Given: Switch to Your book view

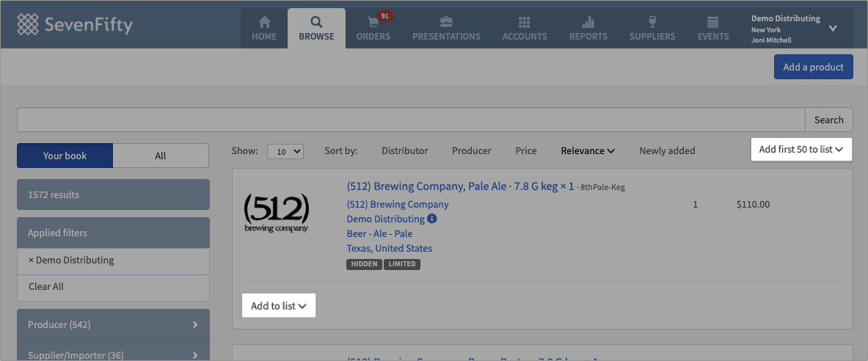Looking at the screenshot, I should tap(65, 156).
